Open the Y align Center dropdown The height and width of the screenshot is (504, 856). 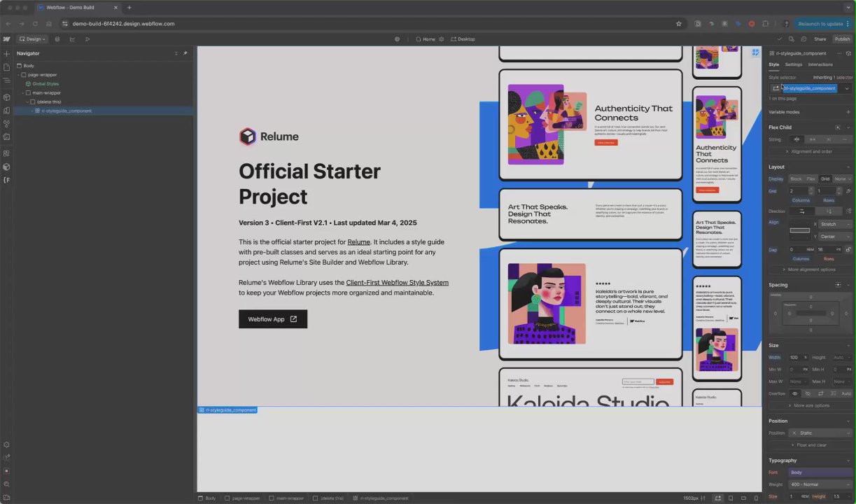point(835,237)
